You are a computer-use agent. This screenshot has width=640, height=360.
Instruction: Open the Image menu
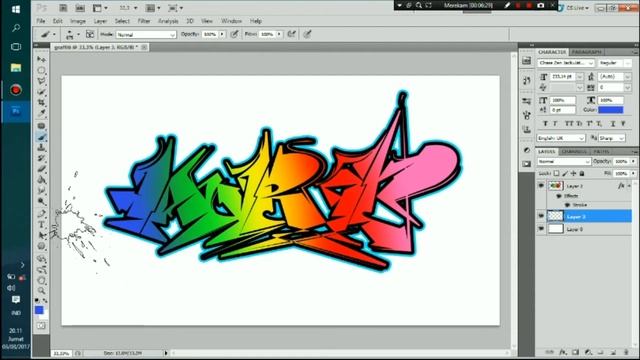click(78, 21)
